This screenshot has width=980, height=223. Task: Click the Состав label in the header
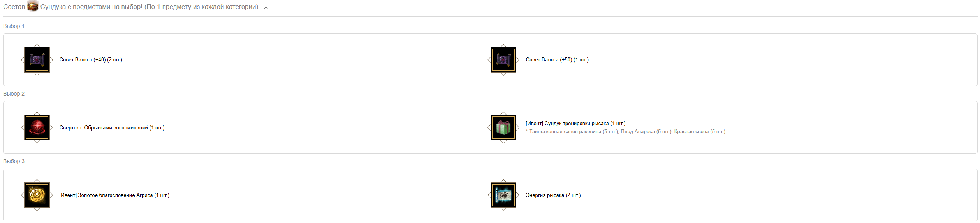click(x=14, y=7)
